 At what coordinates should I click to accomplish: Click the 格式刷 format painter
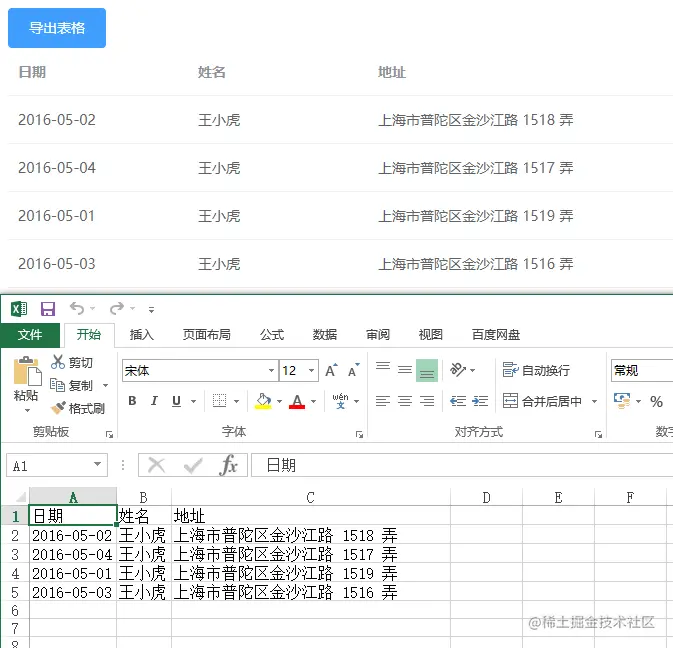coord(78,408)
